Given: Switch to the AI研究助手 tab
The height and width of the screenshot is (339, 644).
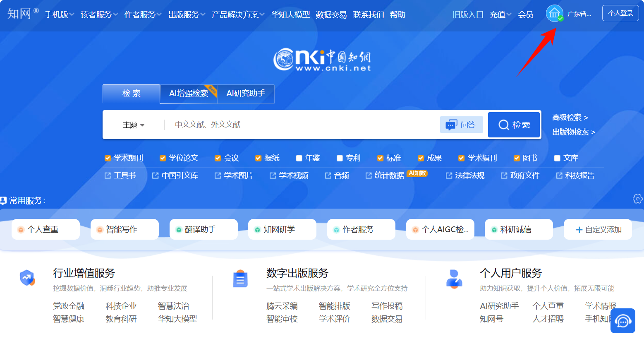Looking at the screenshot, I should point(246,94).
